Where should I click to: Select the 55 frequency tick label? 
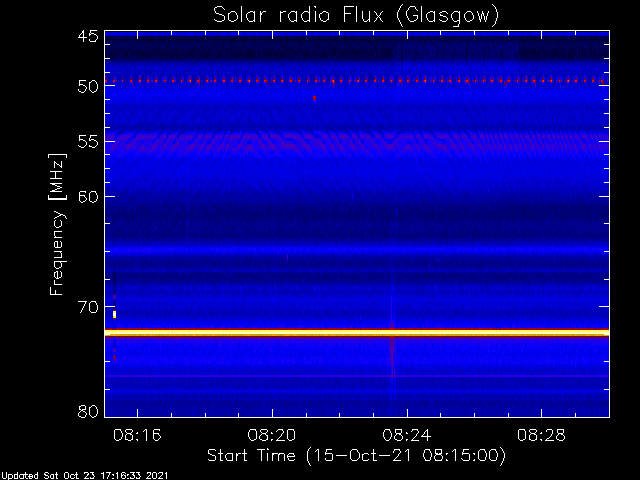click(88, 142)
